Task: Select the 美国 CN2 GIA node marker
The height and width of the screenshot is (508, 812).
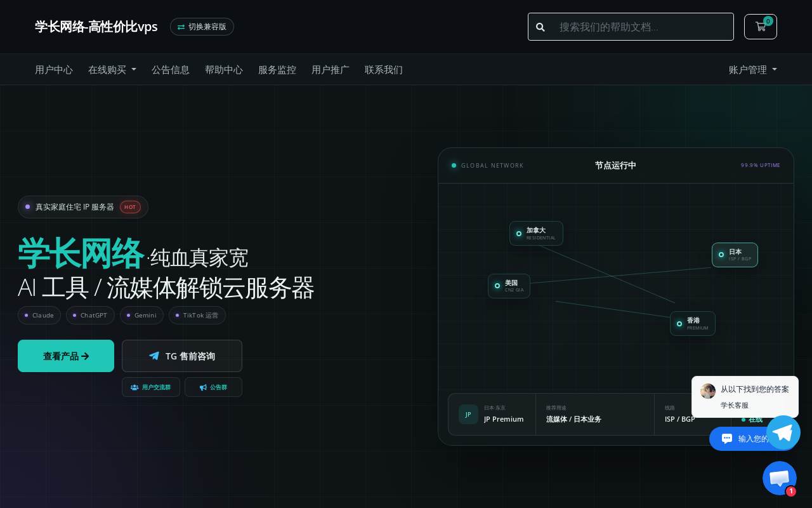Action: tap(509, 286)
